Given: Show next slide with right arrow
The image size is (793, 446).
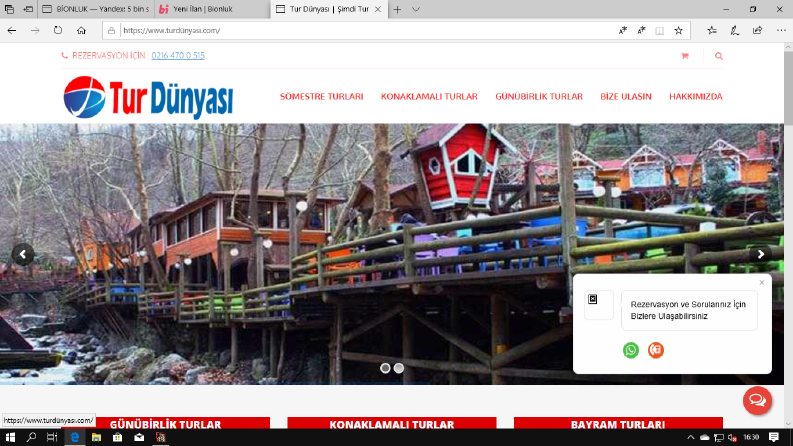Looking at the screenshot, I should pyautogui.click(x=761, y=254).
